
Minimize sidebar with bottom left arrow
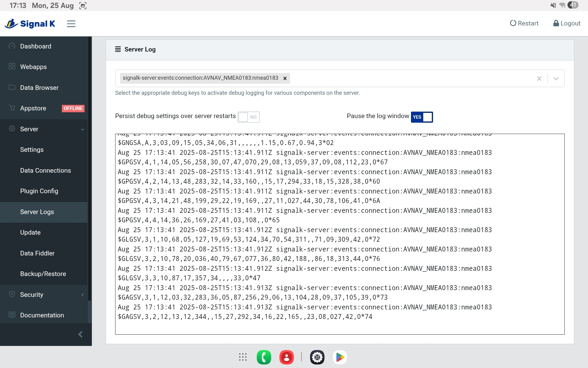[80, 334]
